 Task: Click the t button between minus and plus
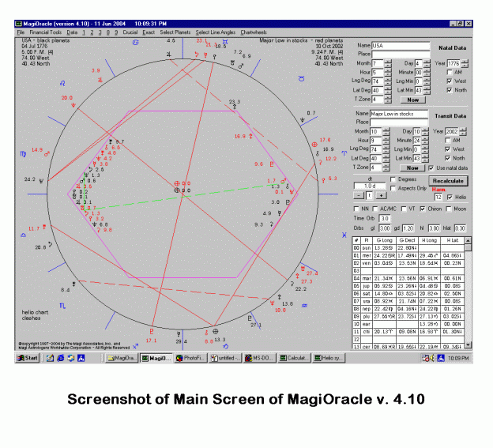point(370,195)
